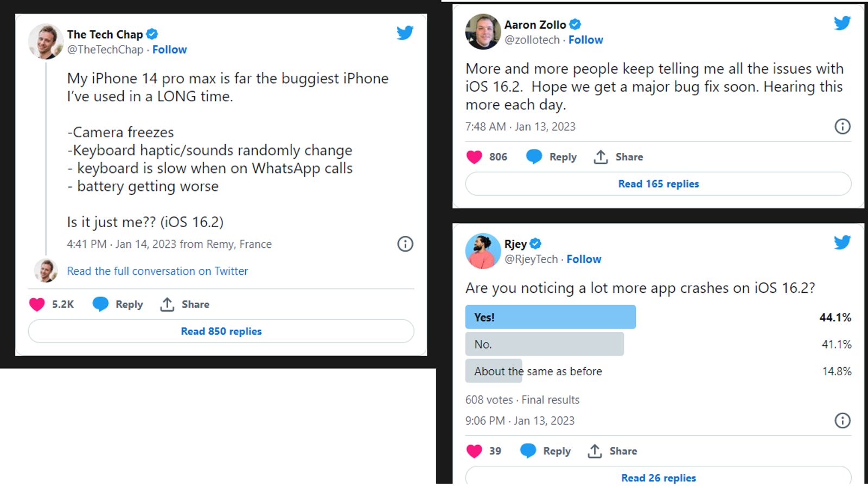Open The Tech Chap's profile picture
Screen dimensions: 868x488
tap(46, 41)
